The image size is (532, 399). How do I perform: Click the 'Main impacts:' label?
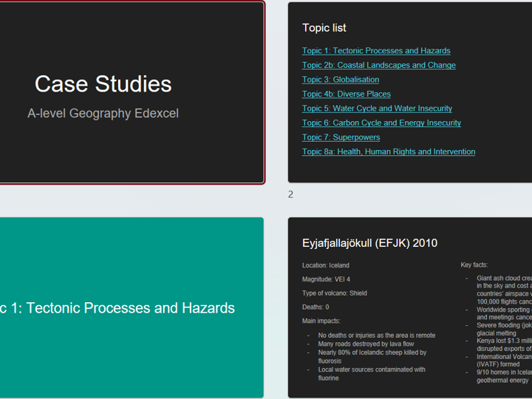(x=321, y=321)
